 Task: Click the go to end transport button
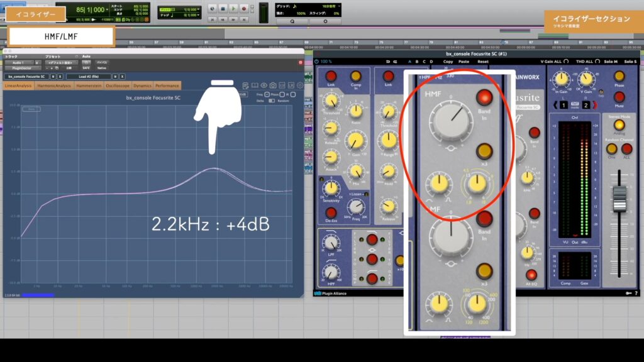(x=244, y=19)
